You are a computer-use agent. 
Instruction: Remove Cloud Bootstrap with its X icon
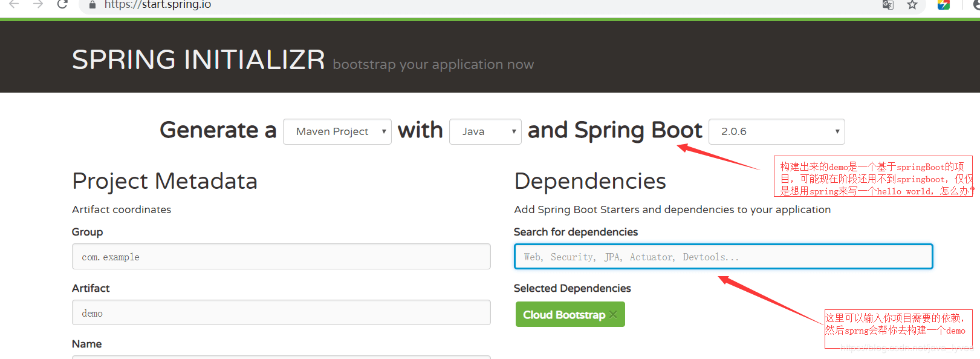pyautogui.click(x=613, y=314)
